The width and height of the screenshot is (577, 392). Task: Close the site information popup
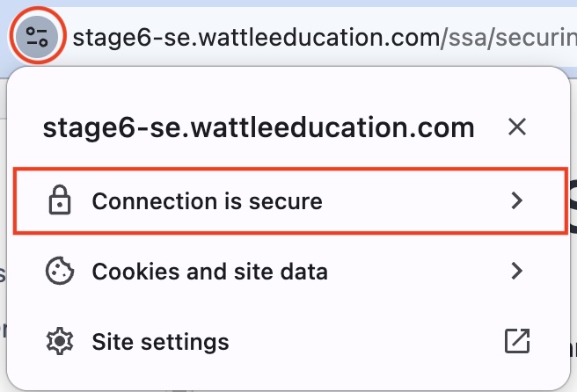pos(517,127)
